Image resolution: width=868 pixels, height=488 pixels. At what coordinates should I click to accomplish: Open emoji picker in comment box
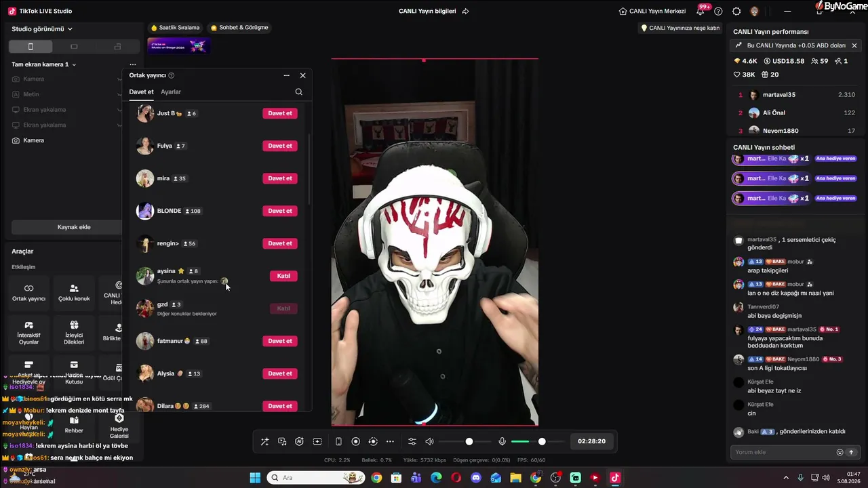pos(840,452)
